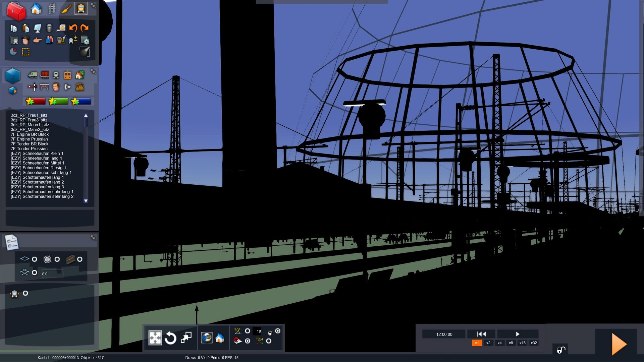Toggle the TS14 gradient option
Image resolution: width=644 pixels, height=362 pixels.
pos(269,341)
